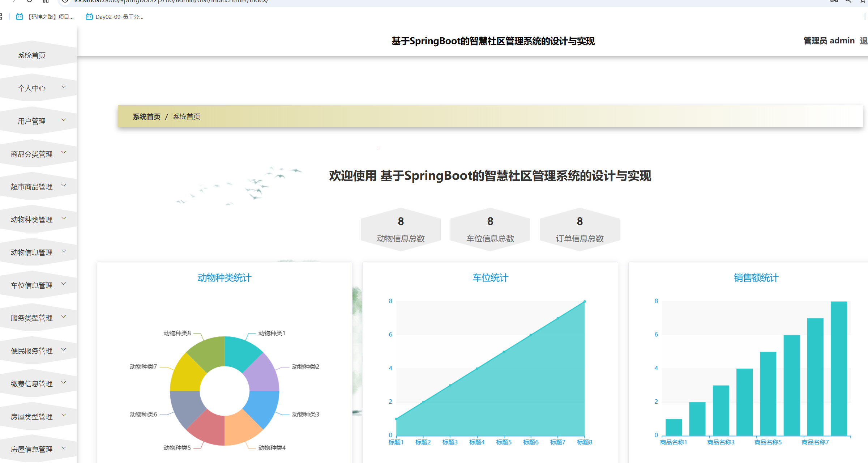Click the site info icon in address bar
Viewport: 868px width, 463px height.
(x=65, y=1)
